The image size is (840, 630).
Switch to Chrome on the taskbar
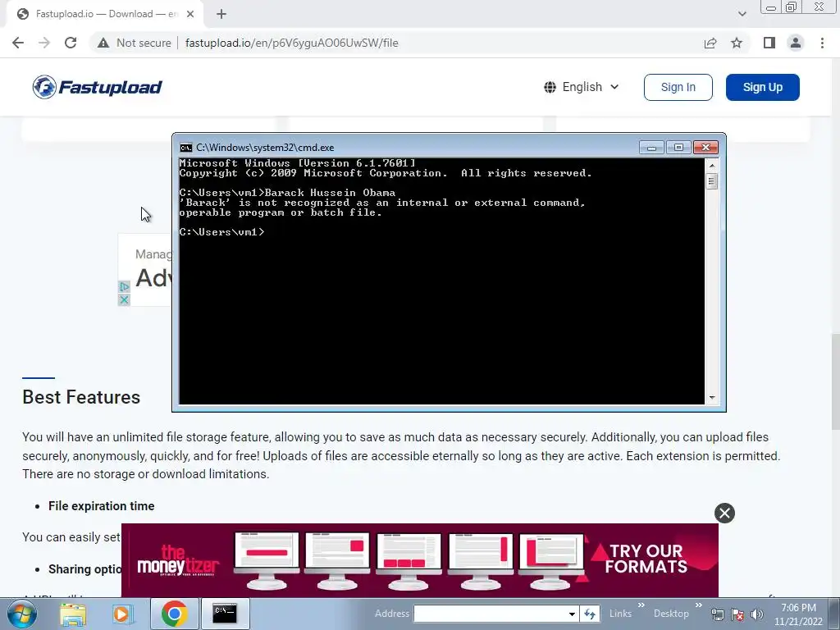pos(174,614)
